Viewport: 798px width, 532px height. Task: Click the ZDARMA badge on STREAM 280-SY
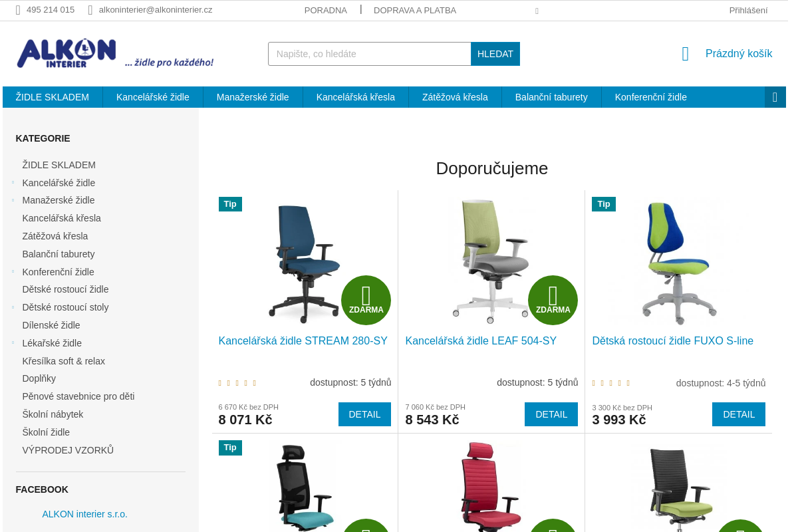point(366,300)
